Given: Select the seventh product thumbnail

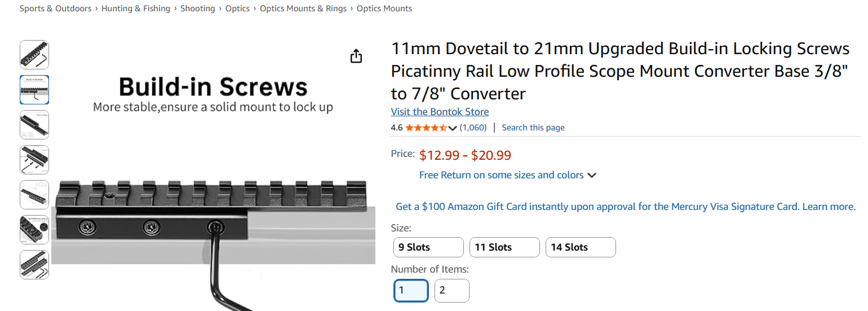Looking at the screenshot, I should [x=34, y=265].
